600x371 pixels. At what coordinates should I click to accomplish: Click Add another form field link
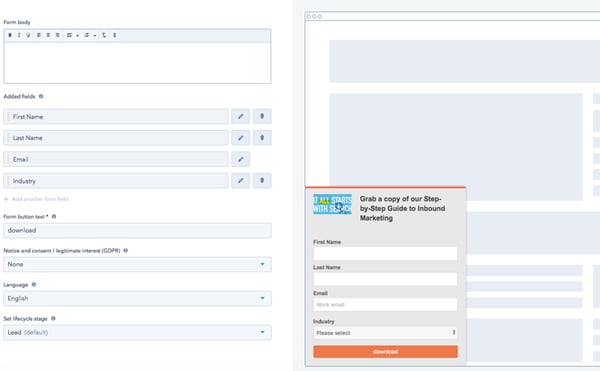pyautogui.click(x=36, y=199)
